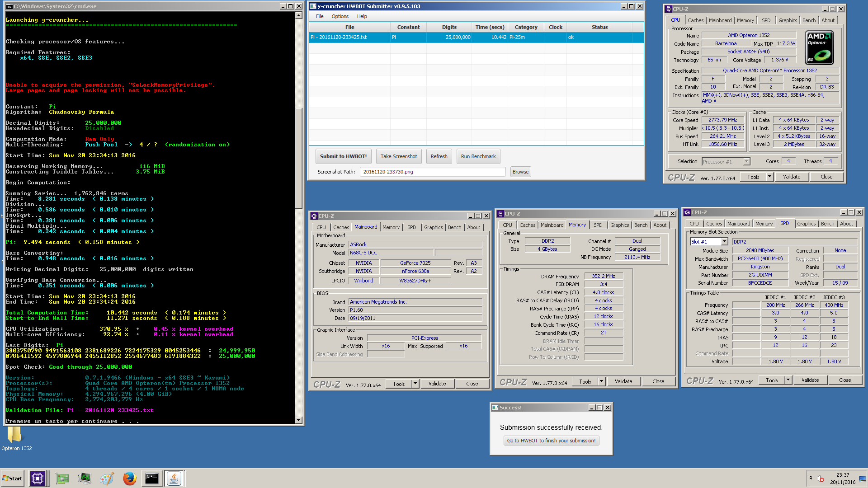
Task: Switch to cmd.exe taskbar button
Action: pyautogui.click(x=152, y=479)
